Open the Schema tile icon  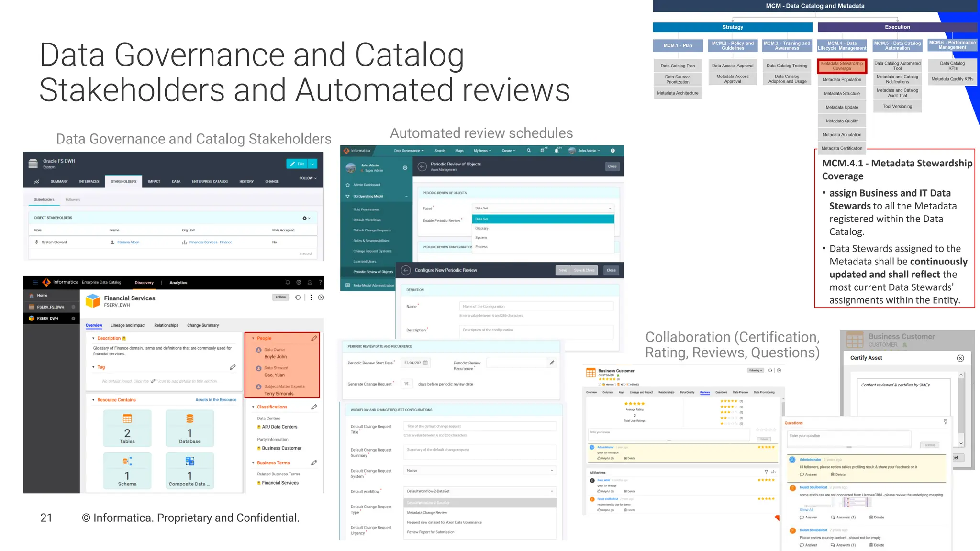click(x=127, y=461)
